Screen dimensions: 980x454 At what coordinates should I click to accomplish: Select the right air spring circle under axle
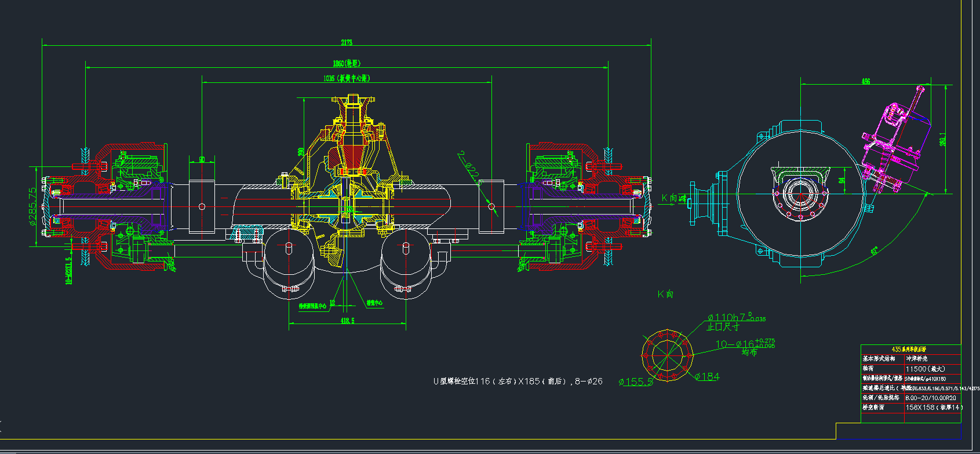[406, 255]
